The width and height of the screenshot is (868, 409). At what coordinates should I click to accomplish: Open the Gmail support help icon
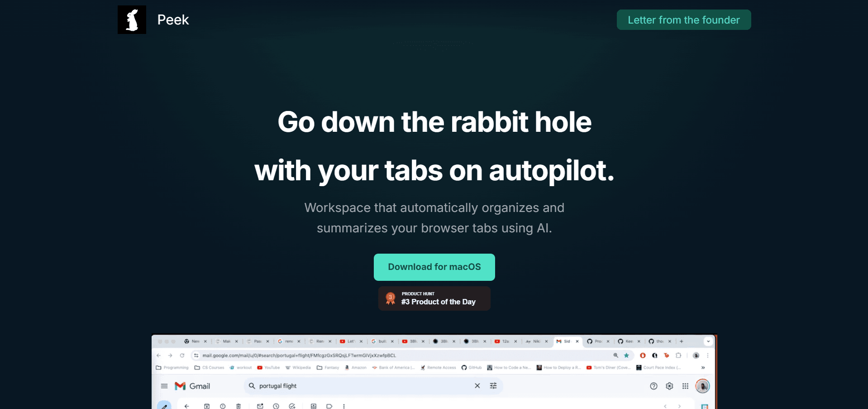point(653,386)
